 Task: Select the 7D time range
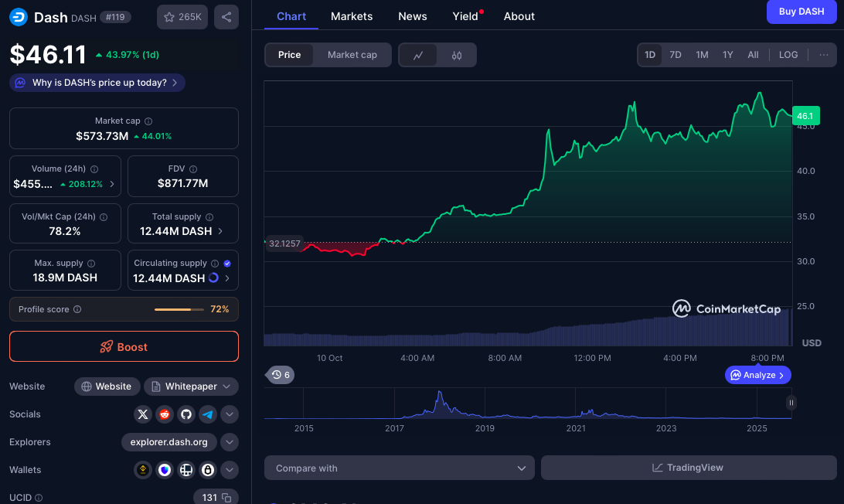675,55
